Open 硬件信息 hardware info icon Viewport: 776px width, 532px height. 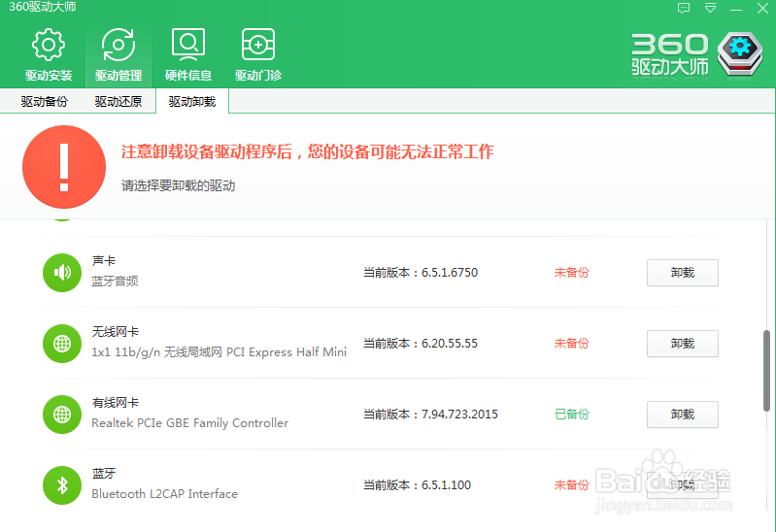188,45
